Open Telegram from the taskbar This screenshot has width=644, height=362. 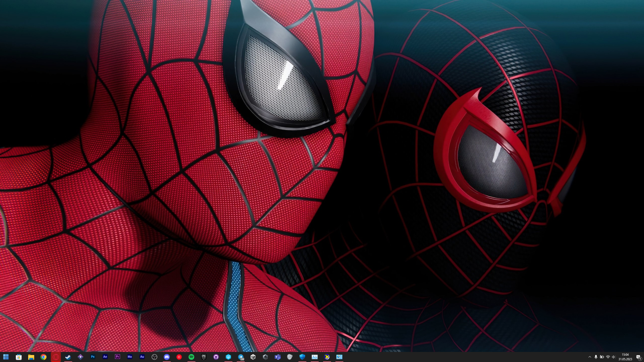[x=241, y=357]
